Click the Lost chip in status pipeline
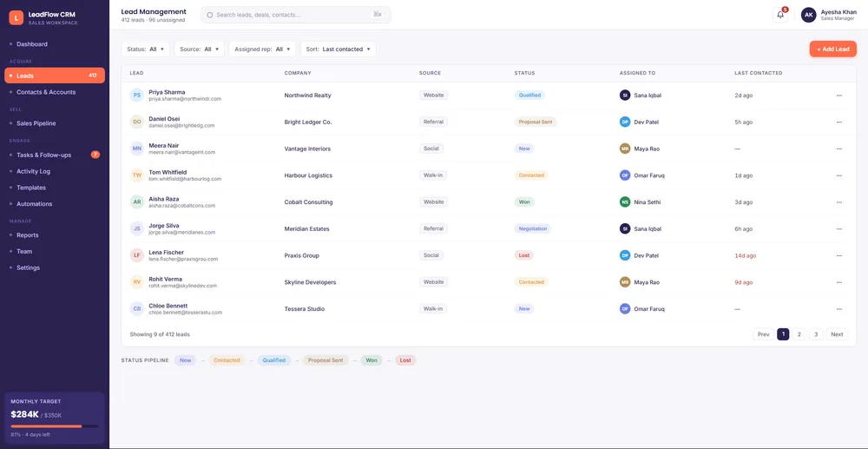868x449 pixels. click(405, 360)
